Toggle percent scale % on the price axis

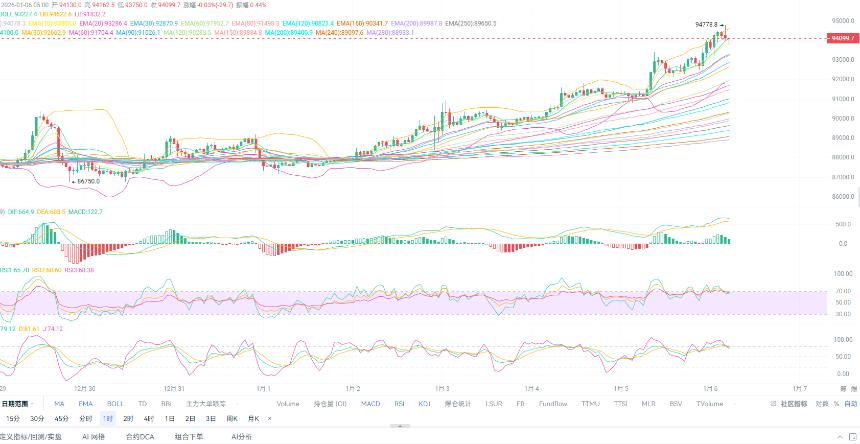point(836,404)
